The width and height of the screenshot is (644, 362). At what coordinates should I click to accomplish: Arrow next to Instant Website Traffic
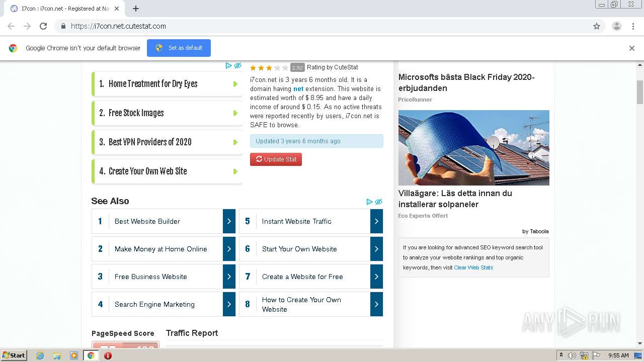click(x=376, y=221)
